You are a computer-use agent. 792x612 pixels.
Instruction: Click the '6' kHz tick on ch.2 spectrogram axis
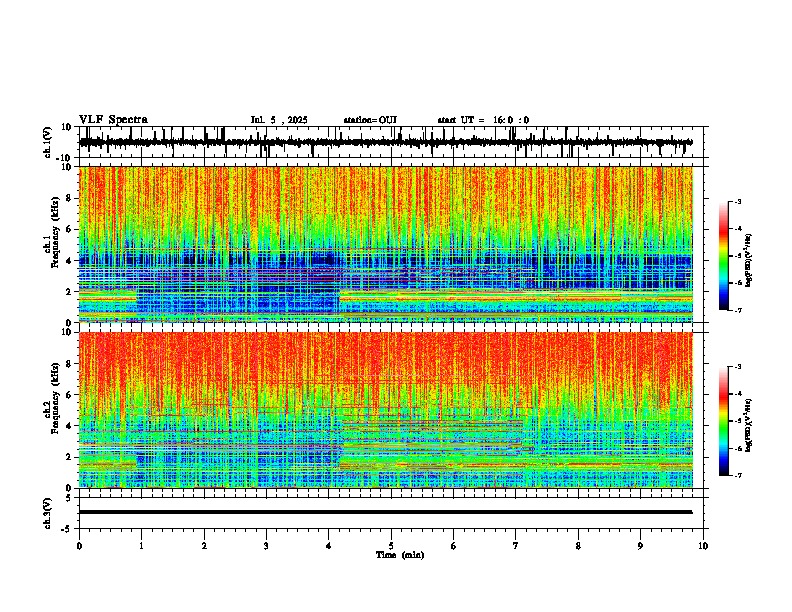point(69,395)
